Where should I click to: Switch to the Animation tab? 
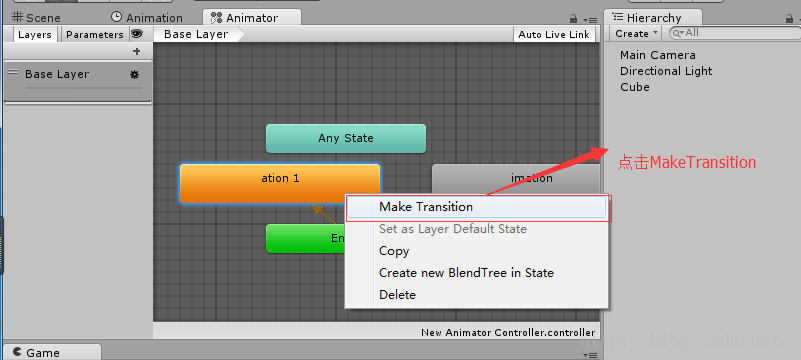click(x=147, y=17)
